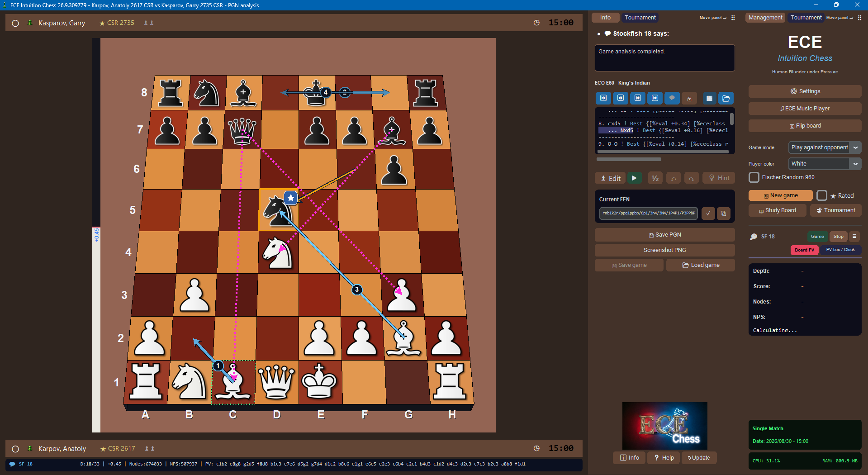Click the circle icon beside Kasparov, Garry
The height and width of the screenshot is (475, 868).
(x=15, y=23)
